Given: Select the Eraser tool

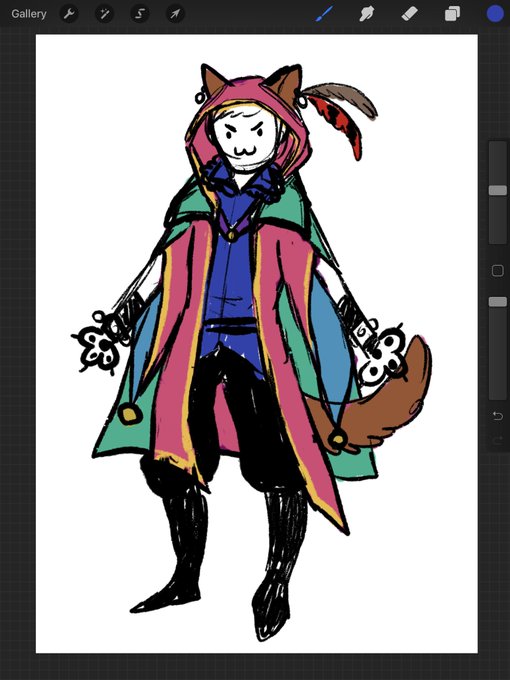Looking at the screenshot, I should [409, 14].
